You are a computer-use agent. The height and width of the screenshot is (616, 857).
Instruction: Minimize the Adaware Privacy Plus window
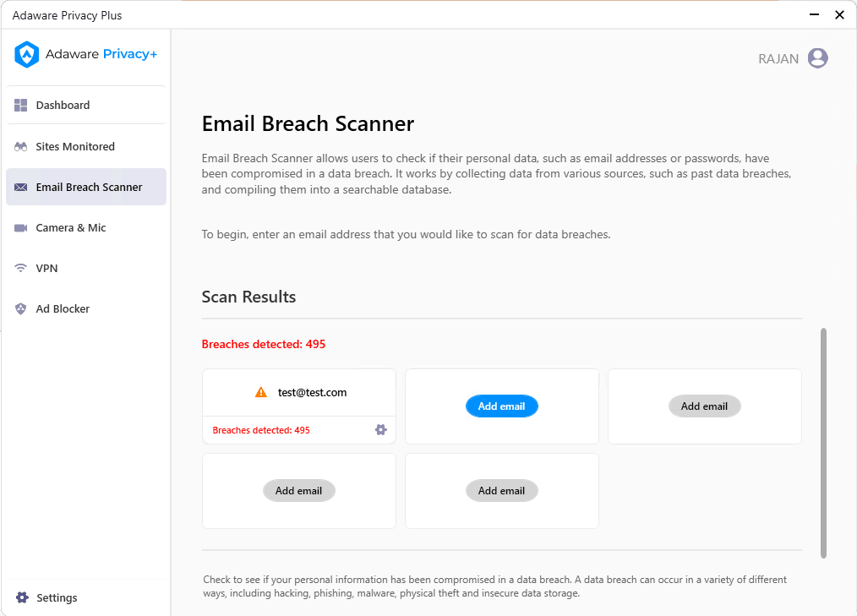(814, 15)
